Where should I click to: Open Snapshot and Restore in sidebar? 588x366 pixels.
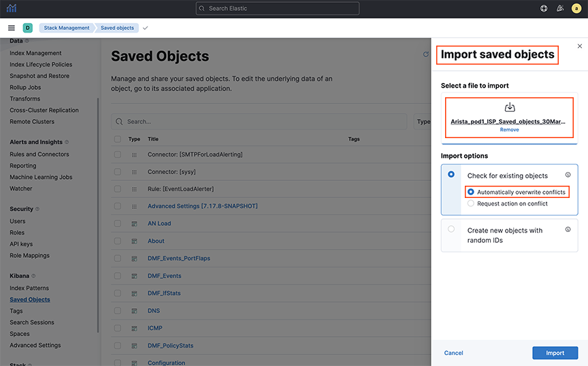click(39, 76)
